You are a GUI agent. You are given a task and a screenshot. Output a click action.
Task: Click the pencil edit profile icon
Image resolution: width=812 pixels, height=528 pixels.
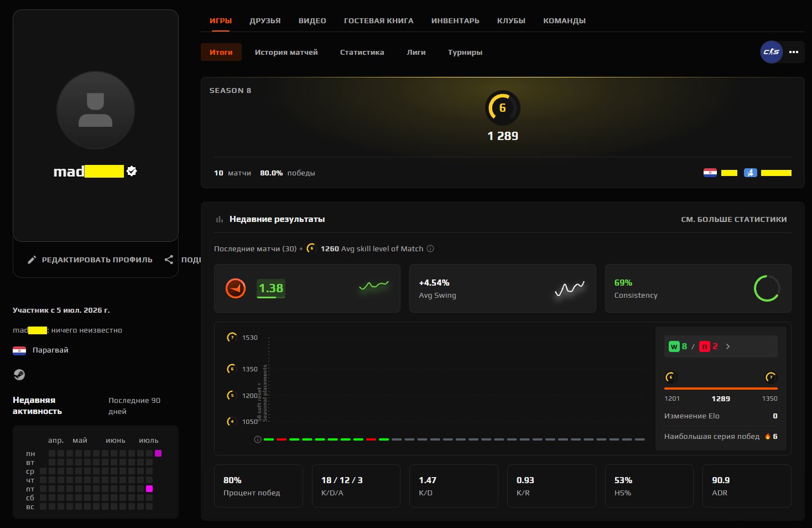click(32, 260)
